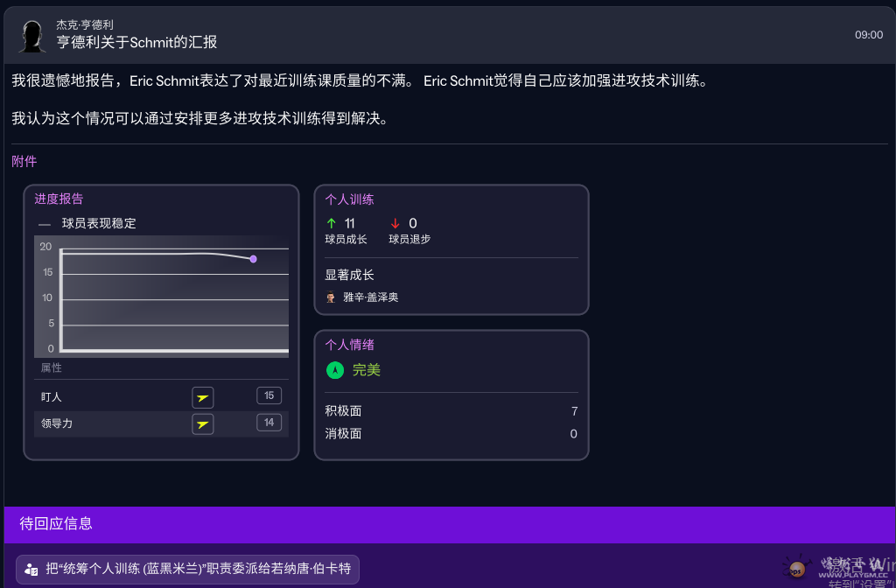Open the 个人情绪 panel heading
This screenshot has width=896, height=588.
coord(349,344)
